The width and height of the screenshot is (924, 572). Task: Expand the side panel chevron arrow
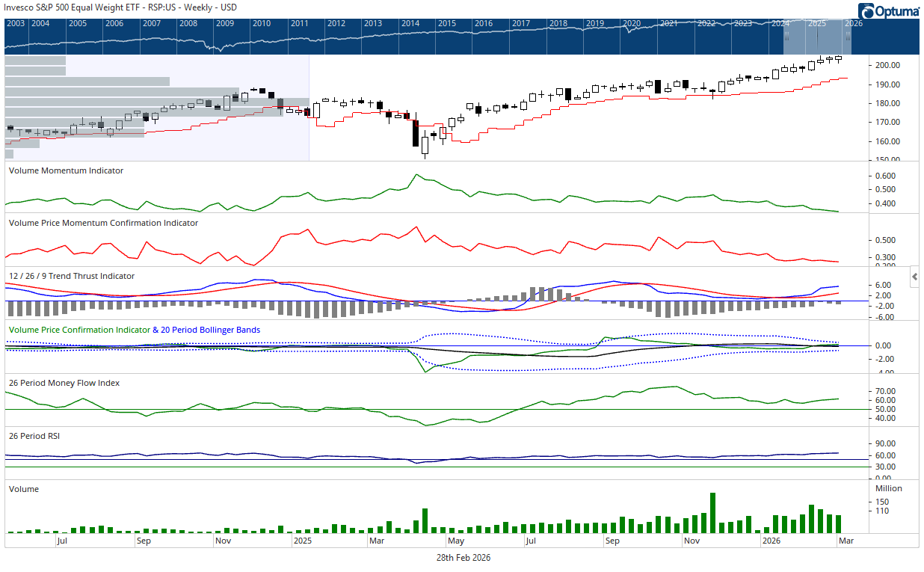[914, 277]
